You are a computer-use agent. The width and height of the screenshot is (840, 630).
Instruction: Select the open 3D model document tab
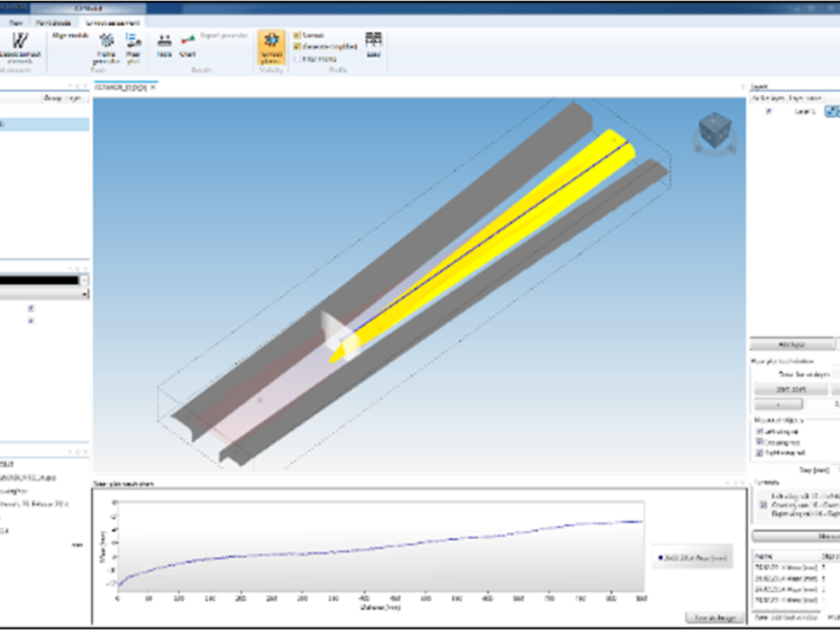pyautogui.click(x=125, y=87)
